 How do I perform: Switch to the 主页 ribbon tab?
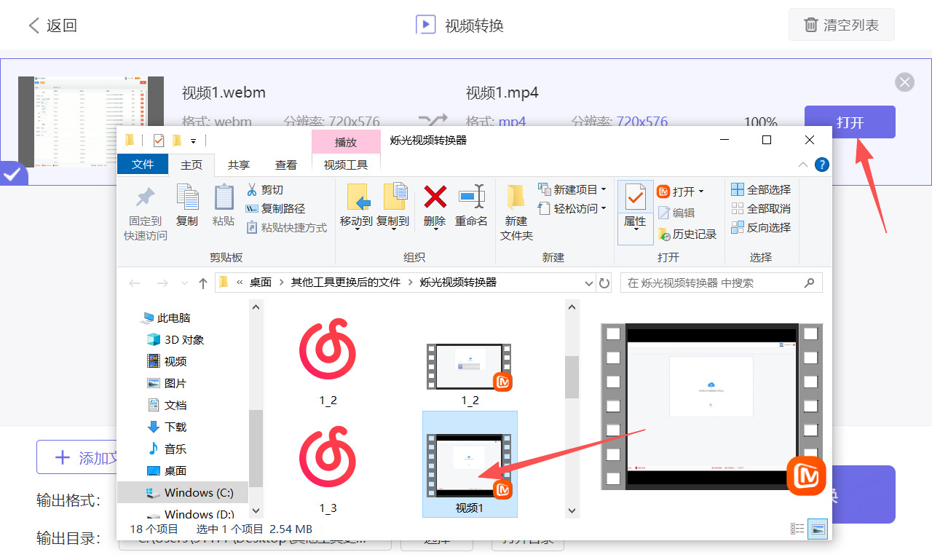pyautogui.click(x=191, y=165)
